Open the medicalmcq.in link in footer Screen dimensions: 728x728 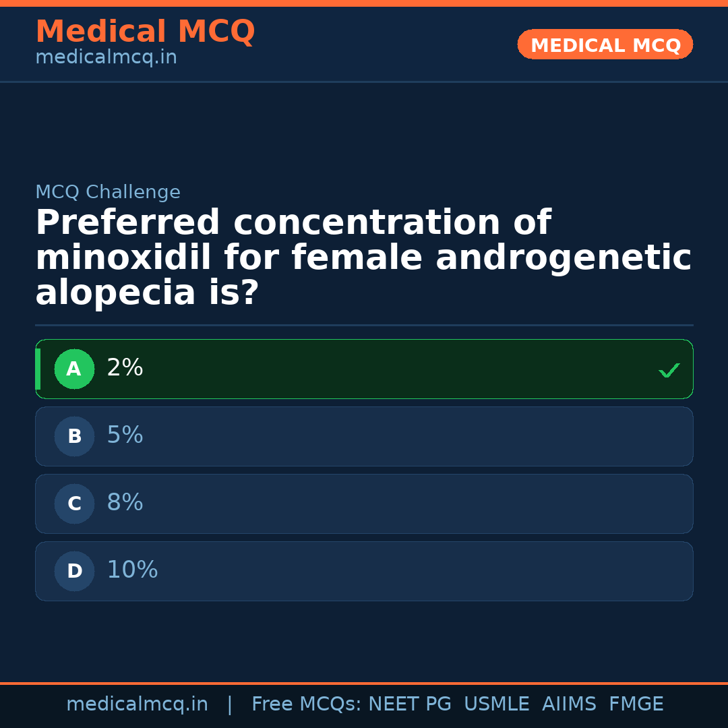pos(137,704)
